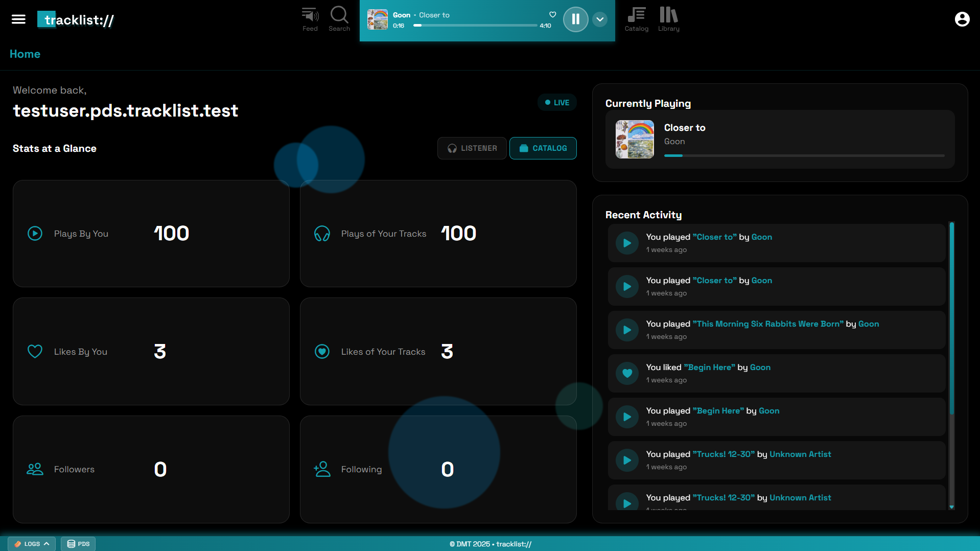Play "This Morning Six Rabbits Were Born" entry
980x551 pixels.
[x=627, y=330]
